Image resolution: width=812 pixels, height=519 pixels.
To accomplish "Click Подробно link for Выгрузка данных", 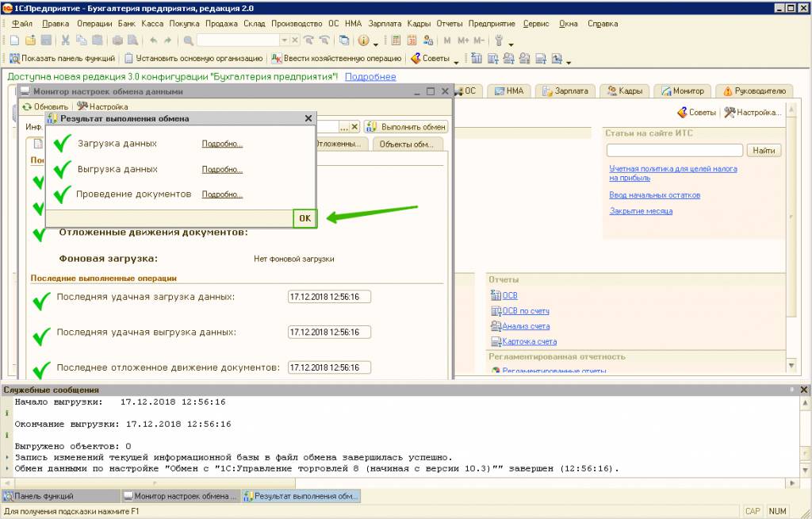I will [222, 170].
